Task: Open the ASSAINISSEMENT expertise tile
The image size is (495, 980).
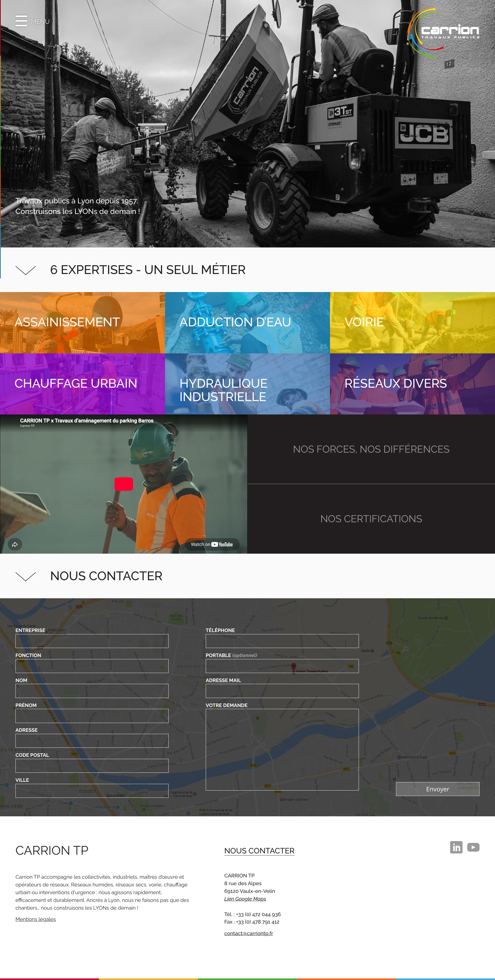Action: click(82, 323)
